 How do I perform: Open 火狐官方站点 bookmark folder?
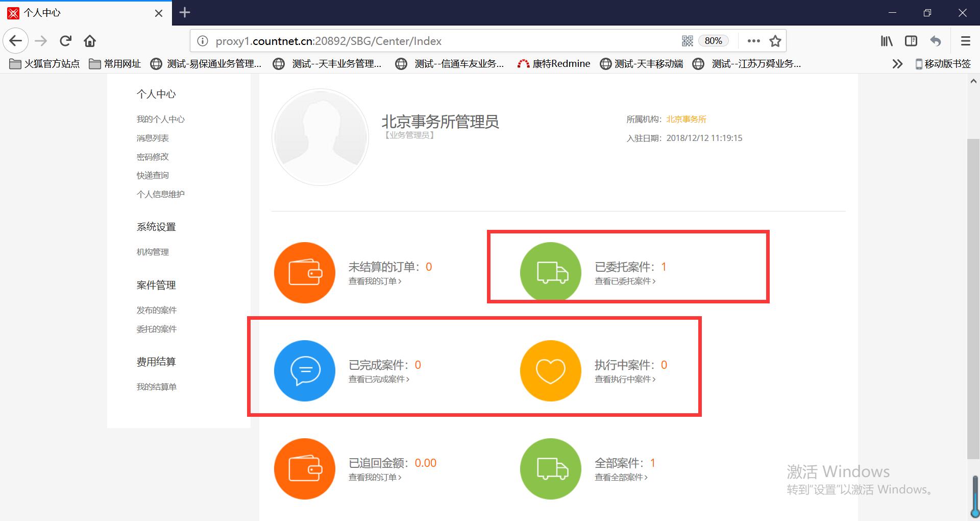pos(45,64)
